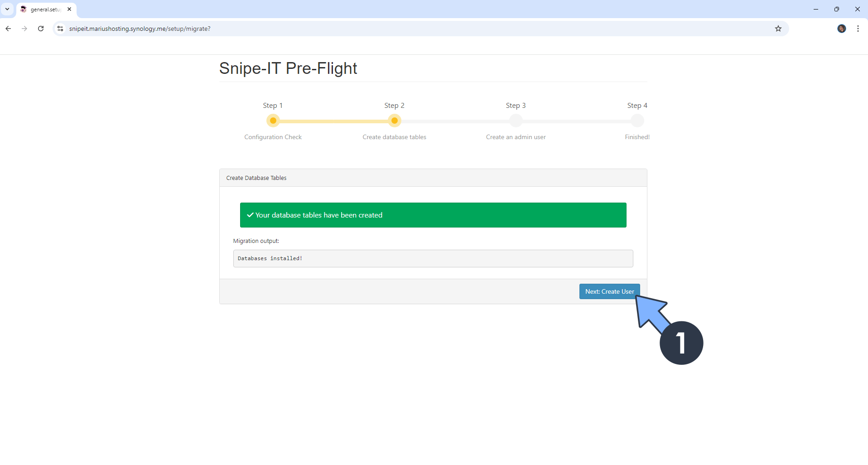Click the Step 2 progress dot
The height and width of the screenshot is (465, 868).
(395, 121)
